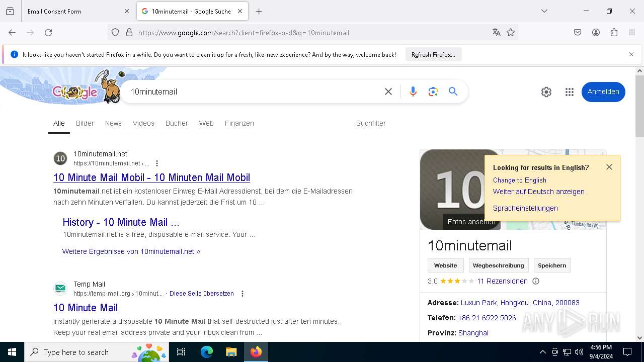Open Temp Mail 10 Minute Mail result
Viewport: 644px width, 362px height.
coord(86,308)
